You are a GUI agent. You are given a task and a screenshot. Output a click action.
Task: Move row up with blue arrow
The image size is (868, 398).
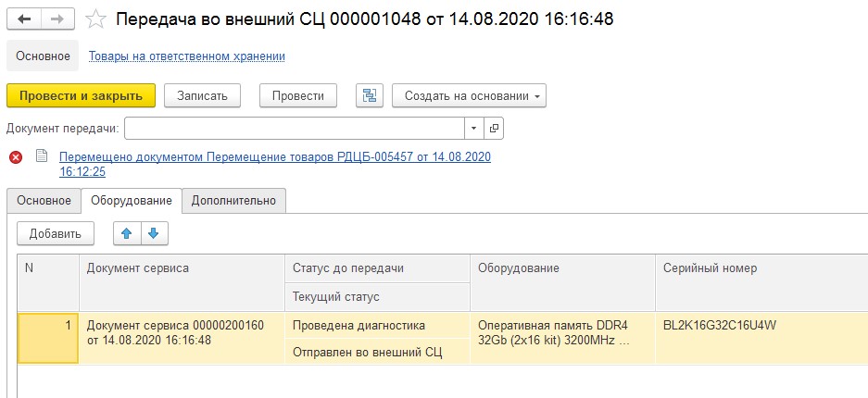coord(127,233)
